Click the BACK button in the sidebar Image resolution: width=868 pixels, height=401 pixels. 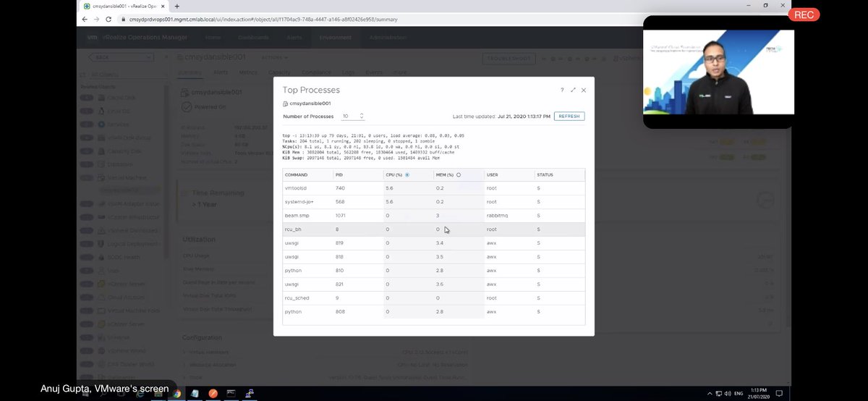click(x=120, y=57)
